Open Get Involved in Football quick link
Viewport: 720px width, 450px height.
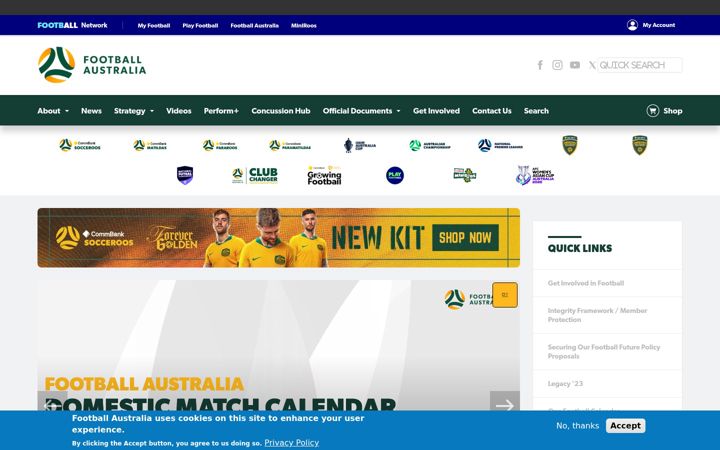(586, 283)
